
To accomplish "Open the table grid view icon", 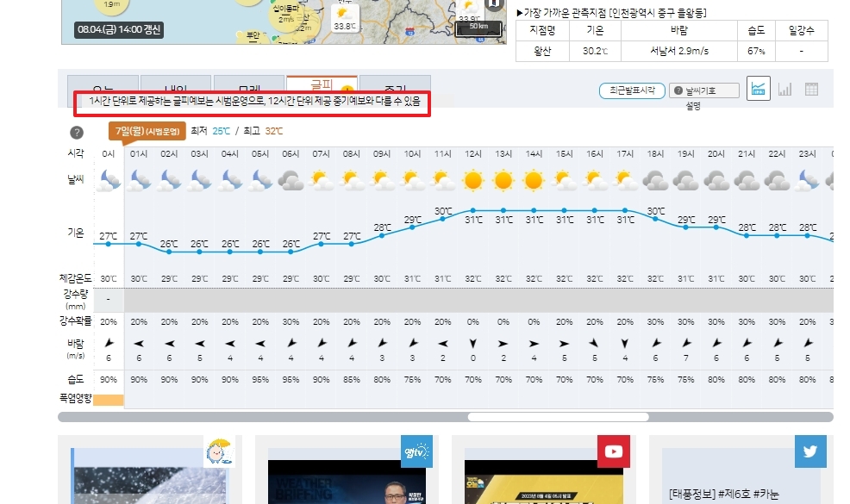I will 810,89.
